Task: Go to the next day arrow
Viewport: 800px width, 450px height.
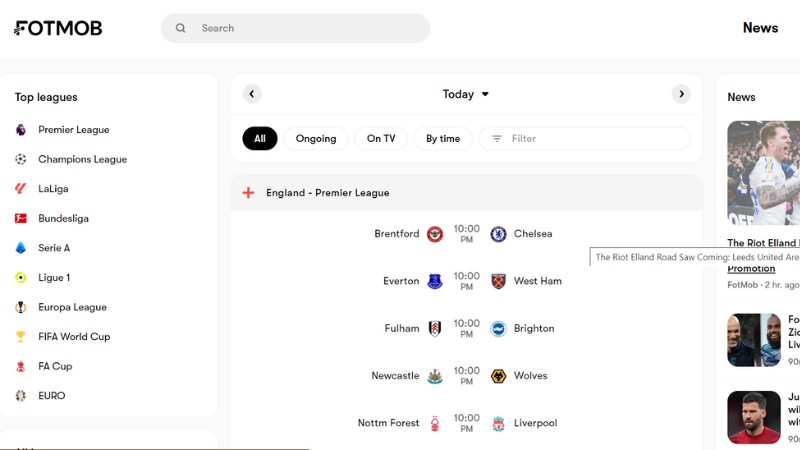Action: tap(681, 94)
